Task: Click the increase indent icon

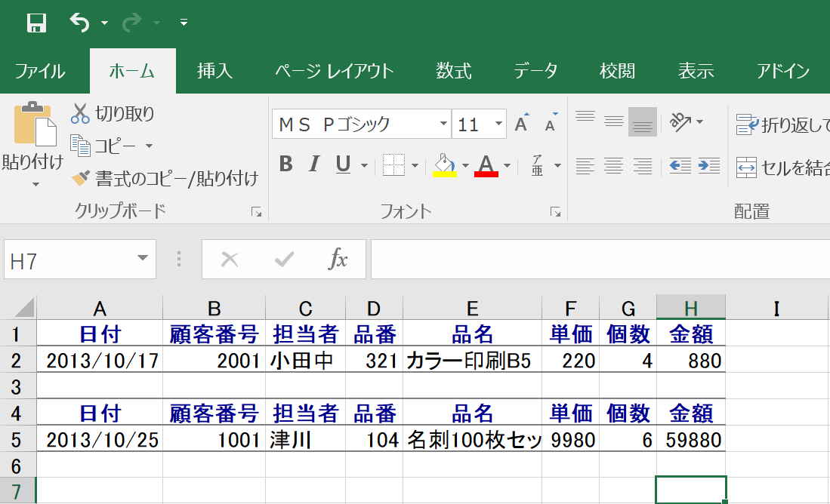Action: [x=708, y=165]
